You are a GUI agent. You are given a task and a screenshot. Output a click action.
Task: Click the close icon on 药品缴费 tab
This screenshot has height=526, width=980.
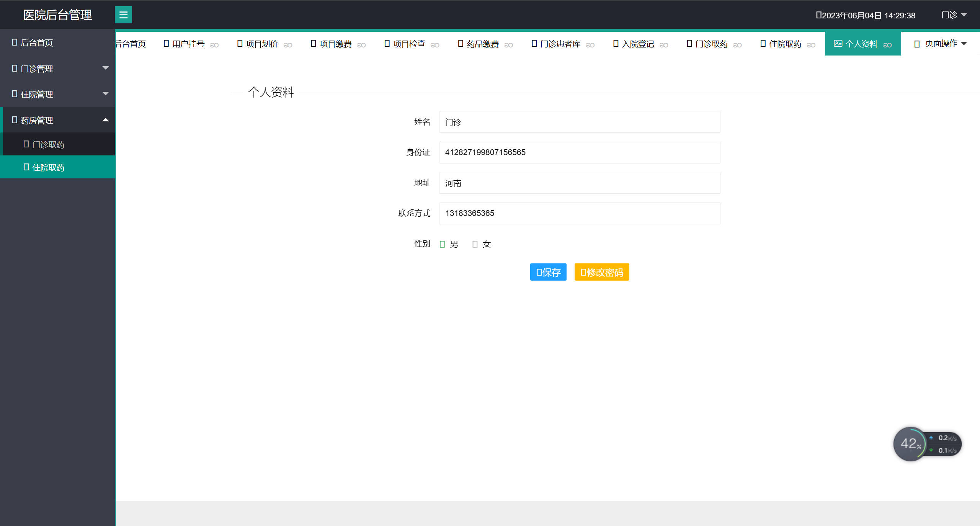[509, 45]
